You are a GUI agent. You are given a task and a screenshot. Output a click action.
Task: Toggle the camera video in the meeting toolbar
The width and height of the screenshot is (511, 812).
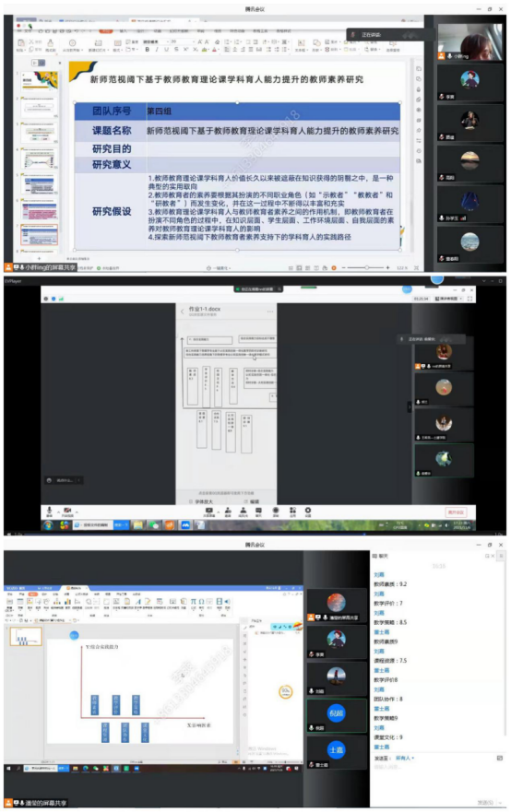tap(66, 511)
